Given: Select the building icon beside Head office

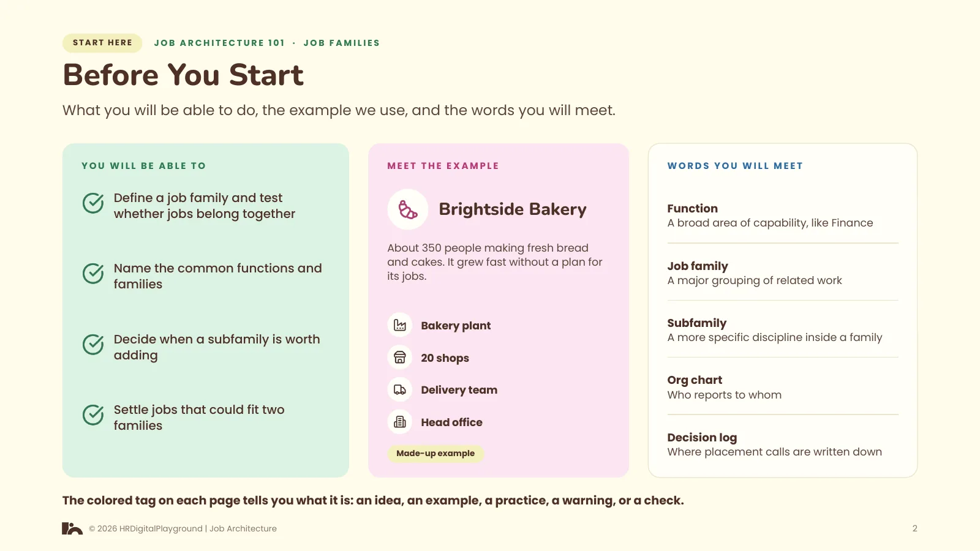Looking at the screenshot, I should coord(400,422).
